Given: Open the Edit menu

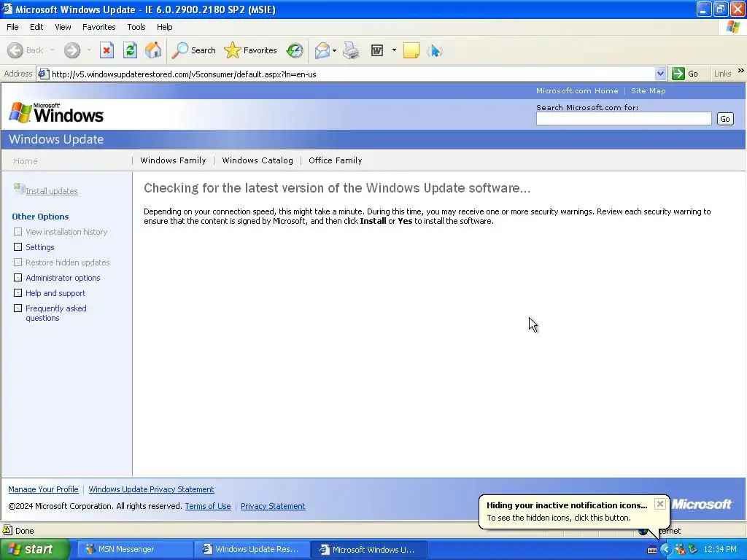Looking at the screenshot, I should 36,27.
